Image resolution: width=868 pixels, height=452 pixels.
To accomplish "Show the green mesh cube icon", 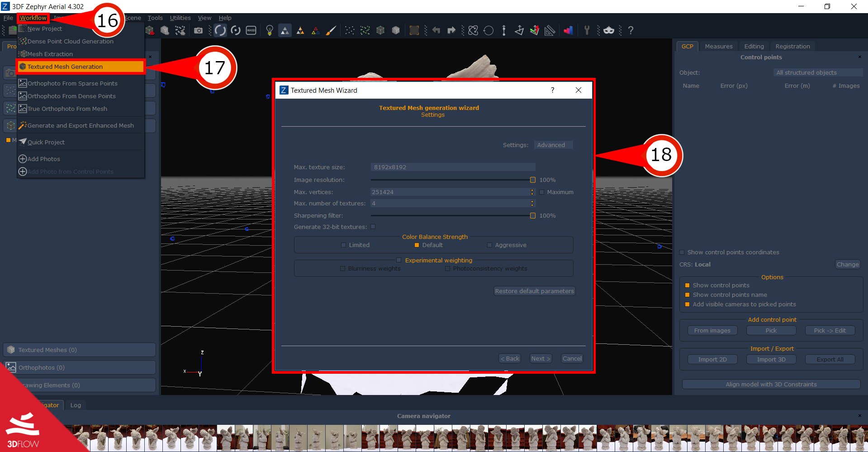I will [380, 30].
